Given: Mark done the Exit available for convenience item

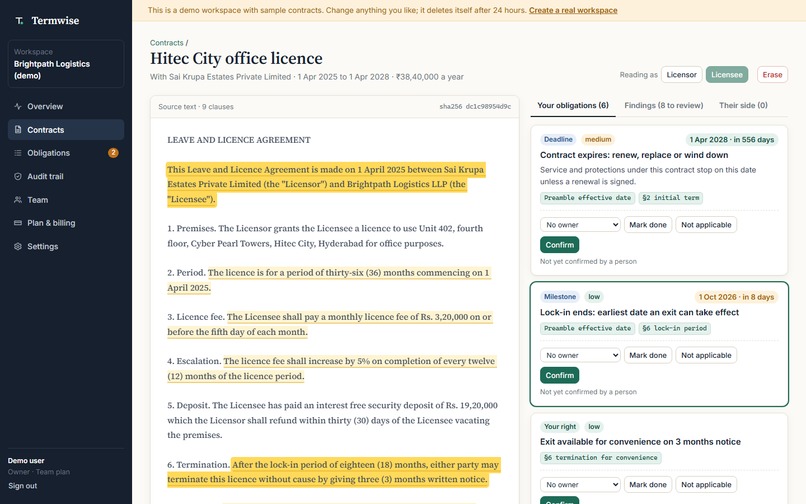Looking at the screenshot, I should point(648,484).
